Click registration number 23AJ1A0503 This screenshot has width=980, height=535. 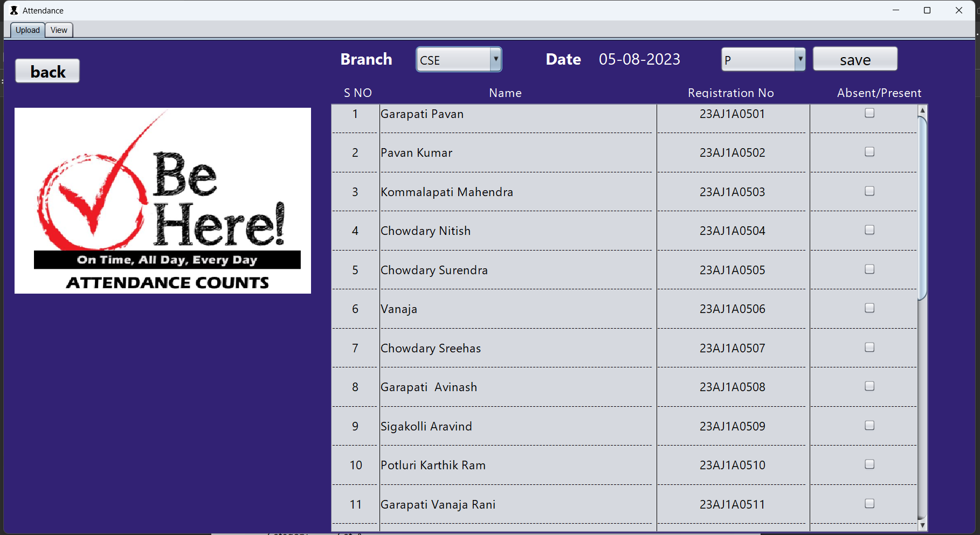point(732,192)
